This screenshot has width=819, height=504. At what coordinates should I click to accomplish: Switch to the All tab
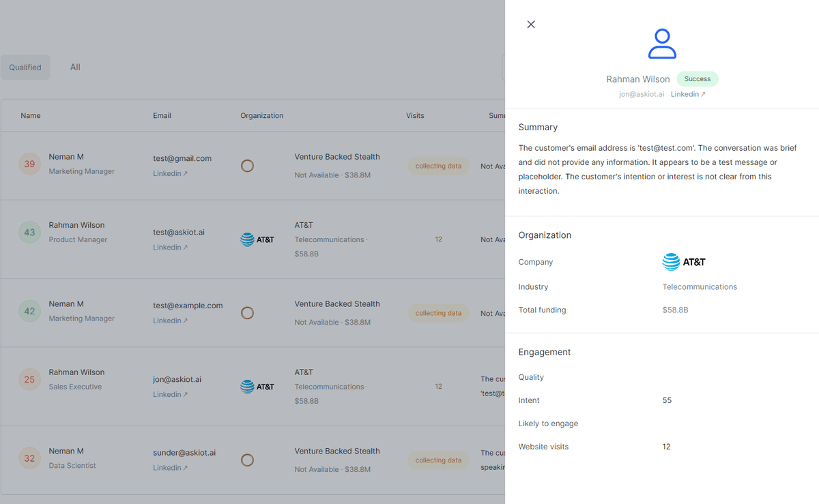click(75, 67)
